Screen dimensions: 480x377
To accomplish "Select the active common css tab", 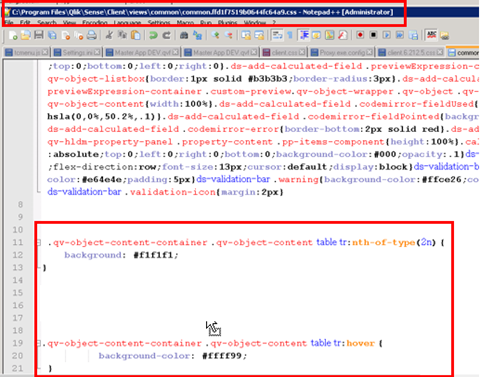I will pos(464,53).
